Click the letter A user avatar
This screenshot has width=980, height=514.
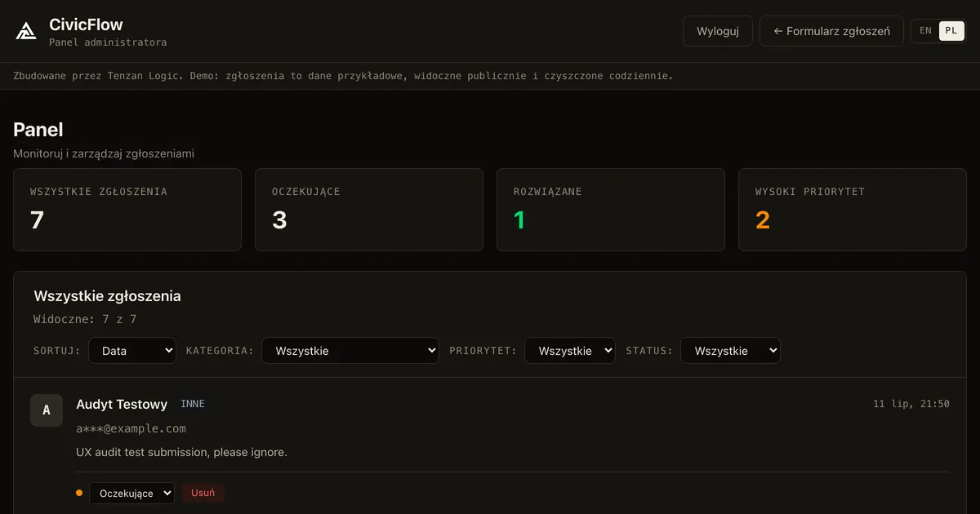47,410
